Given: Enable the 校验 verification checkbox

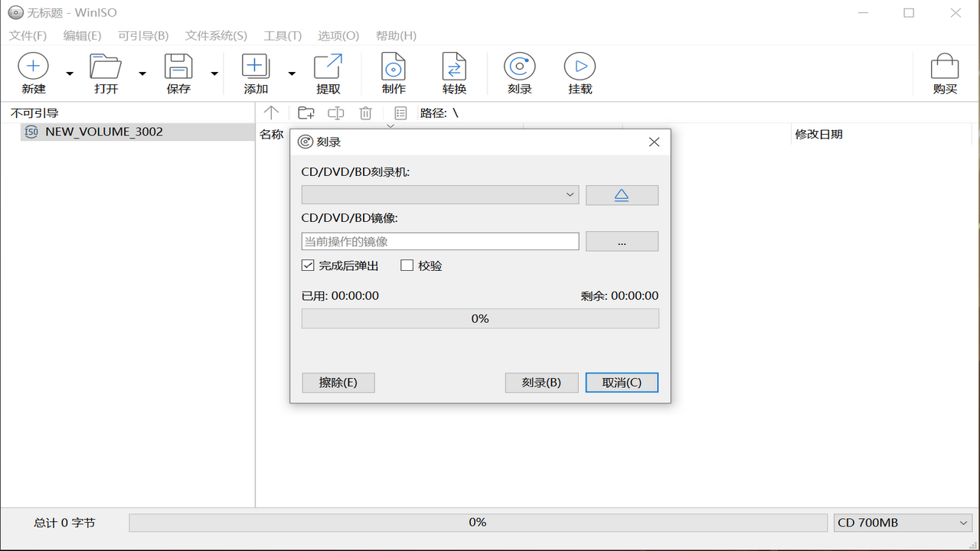Looking at the screenshot, I should pos(407,265).
